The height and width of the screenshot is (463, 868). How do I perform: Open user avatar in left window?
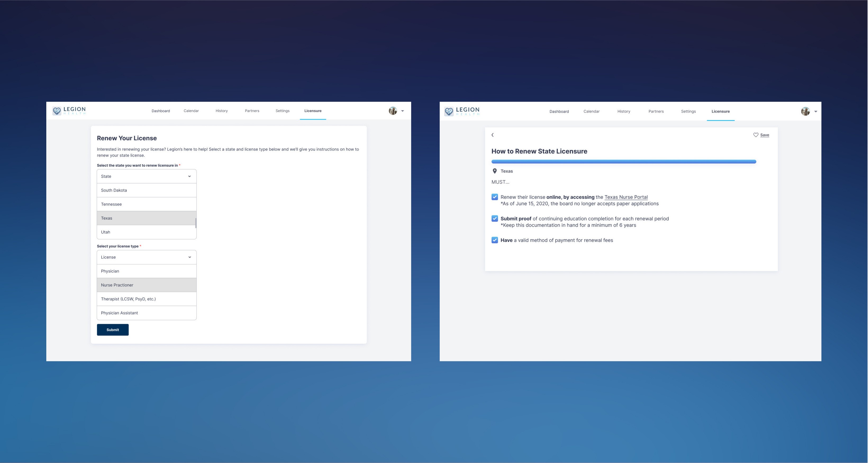[x=393, y=111]
